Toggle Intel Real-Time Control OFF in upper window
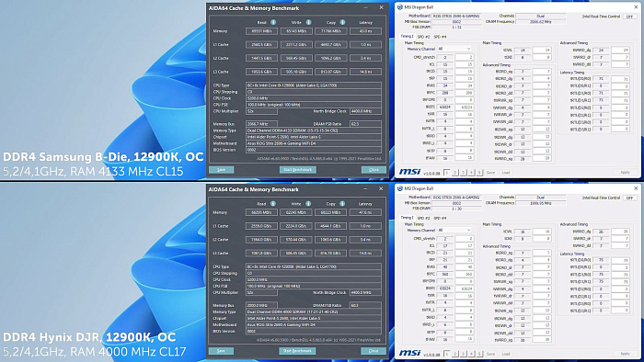 (629, 17)
